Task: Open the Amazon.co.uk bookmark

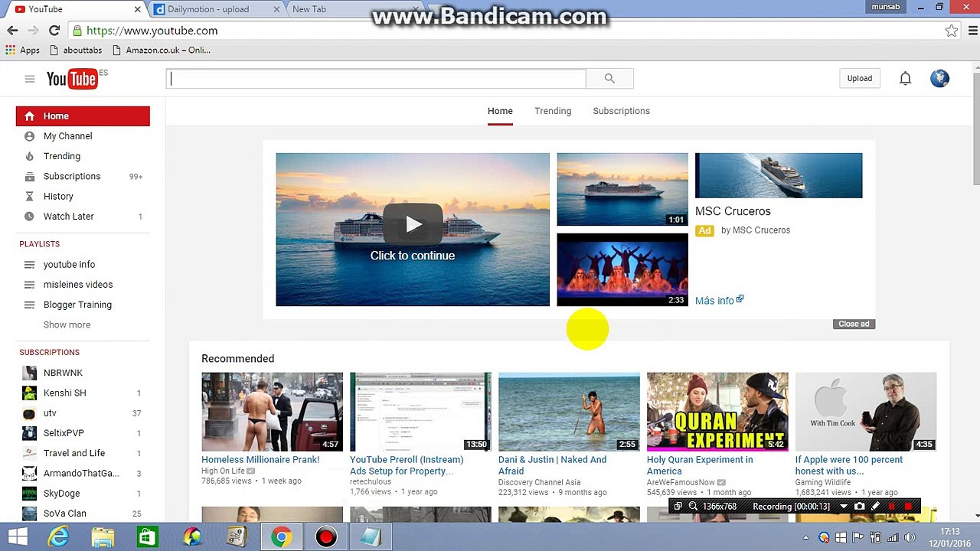Action: coord(161,50)
